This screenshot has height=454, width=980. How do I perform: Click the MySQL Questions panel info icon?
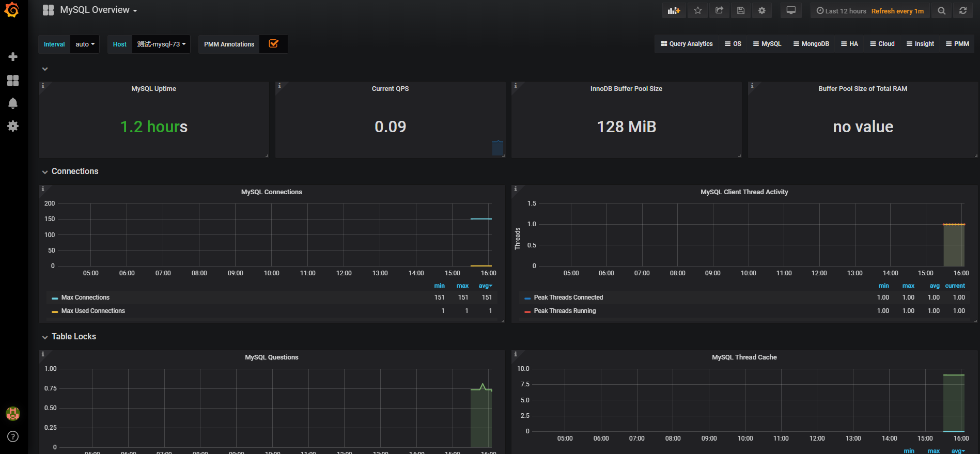43,354
